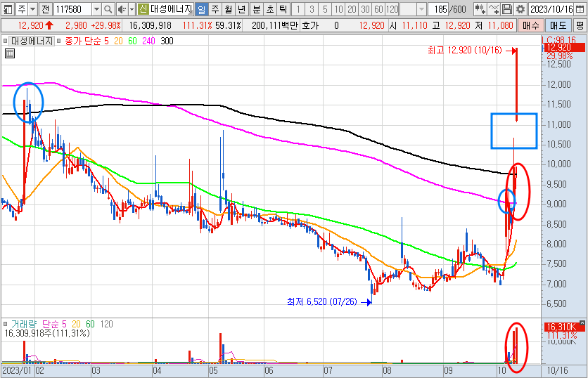Open the calendar date picker icon

click(580, 9)
